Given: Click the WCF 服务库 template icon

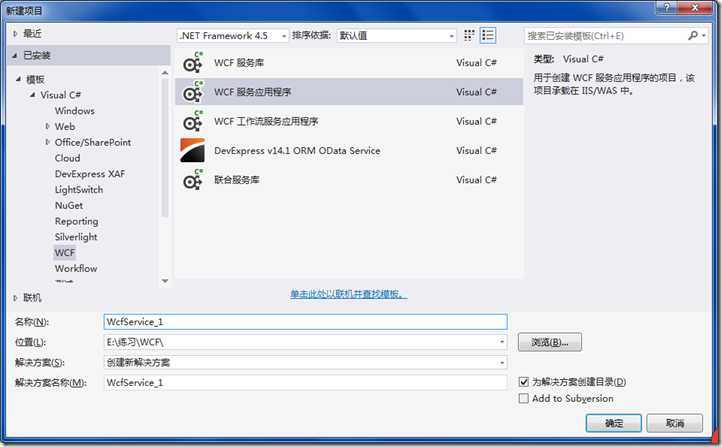Looking at the screenshot, I should pos(192,63).
